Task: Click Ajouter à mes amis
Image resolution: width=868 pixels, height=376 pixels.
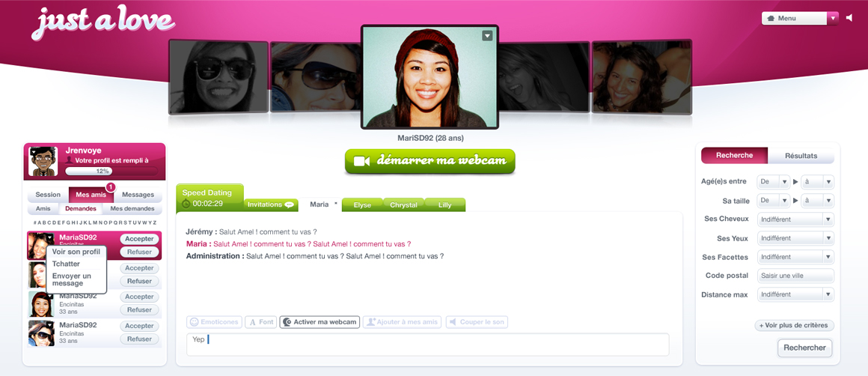Action: point(403,322)
